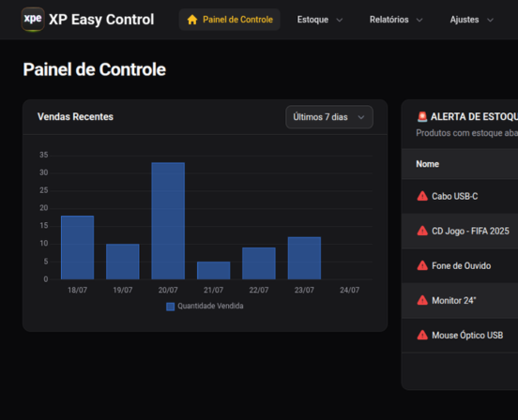Click the warning icon next to Mouse Óptico USB
This screenshot has width=518, height=420.
(422, 335)
